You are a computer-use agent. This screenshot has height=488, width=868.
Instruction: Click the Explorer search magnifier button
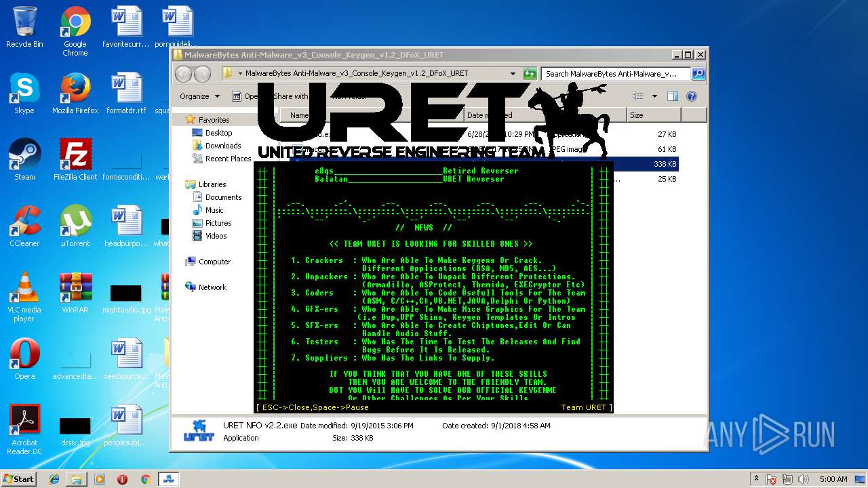(x=698, y=73)
